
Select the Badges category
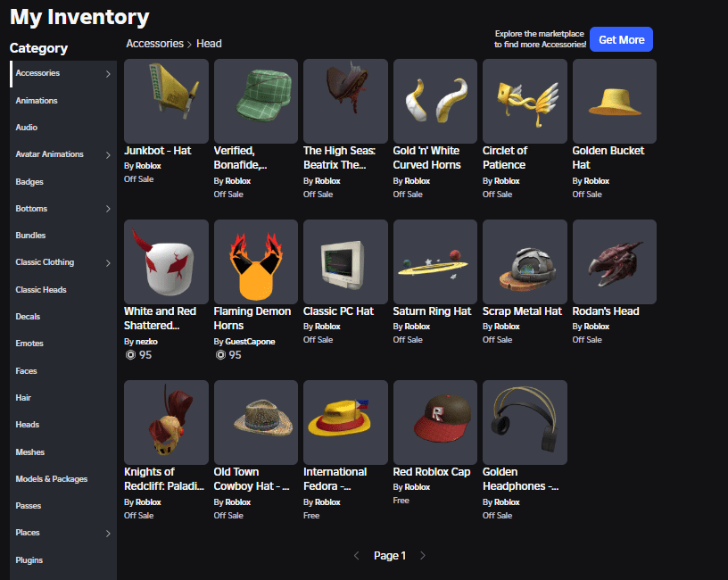(x=63, y=182)
